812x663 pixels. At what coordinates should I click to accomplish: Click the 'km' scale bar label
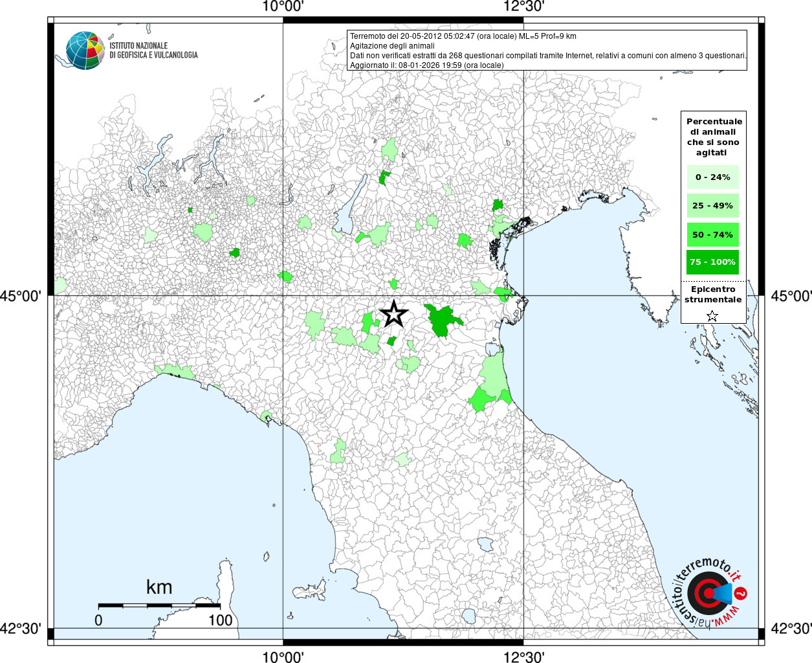159,587
